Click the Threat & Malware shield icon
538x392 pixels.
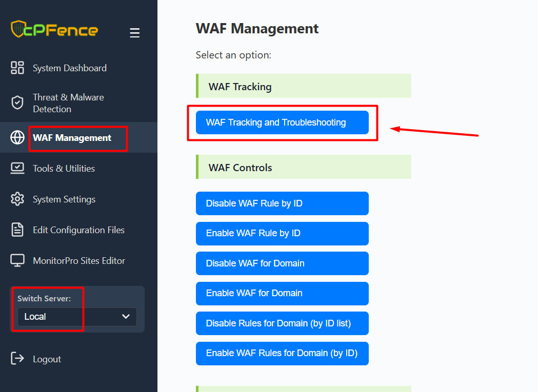(x=17, y=102)
